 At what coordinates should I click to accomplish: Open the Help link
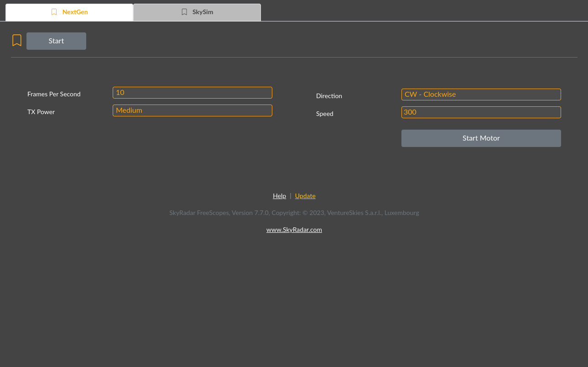279,196
